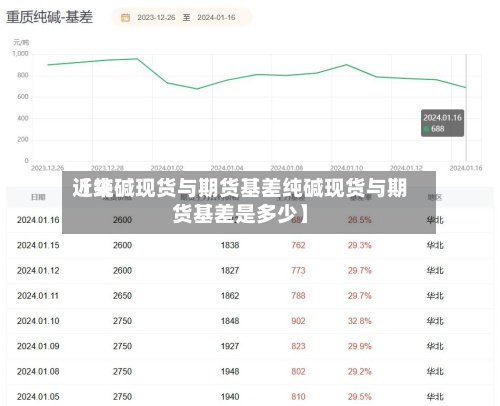500x406 pixels.
Task: Click the 地区 column header
Action: coord(435,197)
